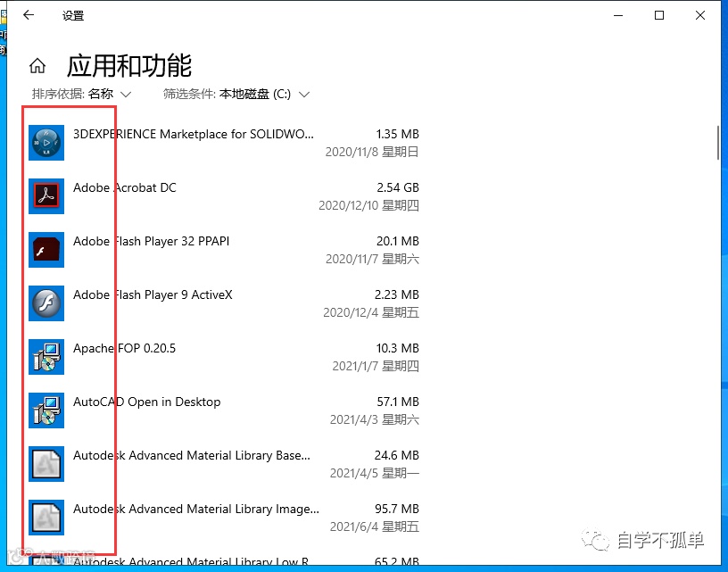This screenshot has height=572, width=728.
Task: Click Autodesk Advanced Material Library Base... name
Action: click(x=192, y=455)
